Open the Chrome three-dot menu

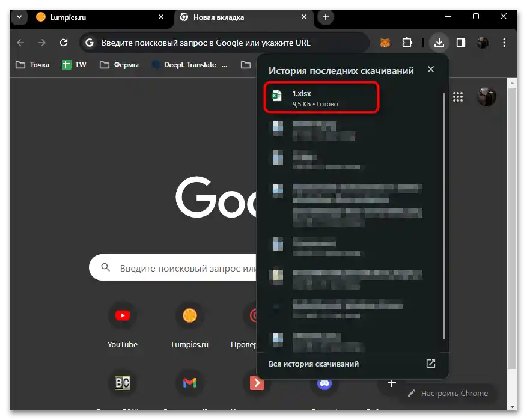tap(504, 43)
